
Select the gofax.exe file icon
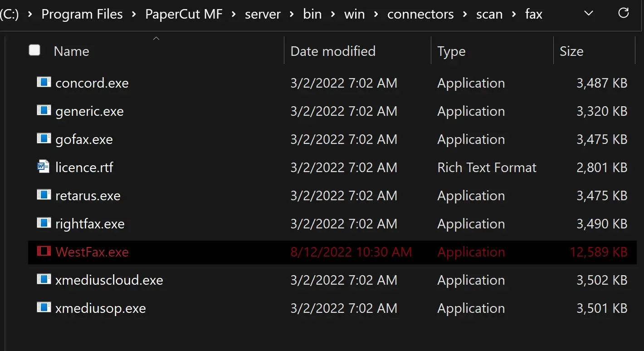pyautogui.click(x=44, y=139)
